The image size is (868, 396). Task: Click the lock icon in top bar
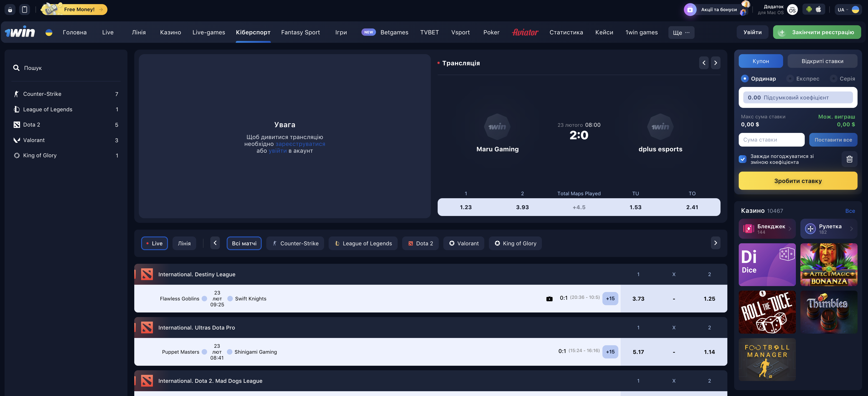point(10,9)
